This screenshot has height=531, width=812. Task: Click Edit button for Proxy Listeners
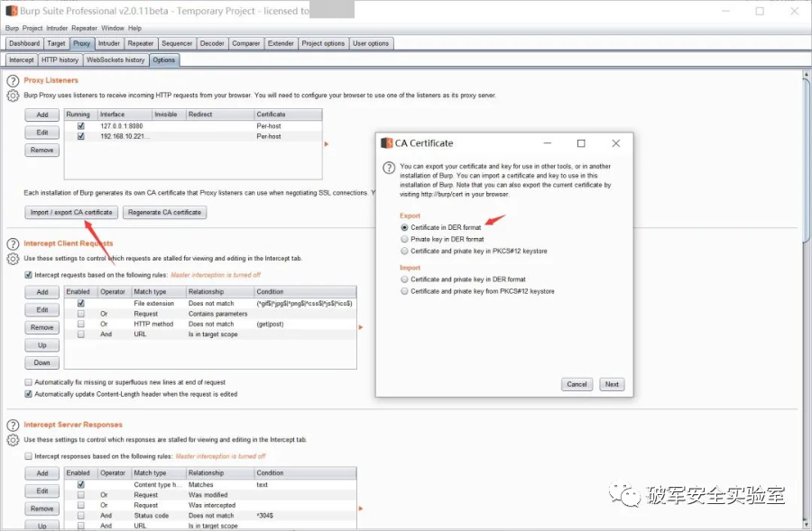[42, 133]
